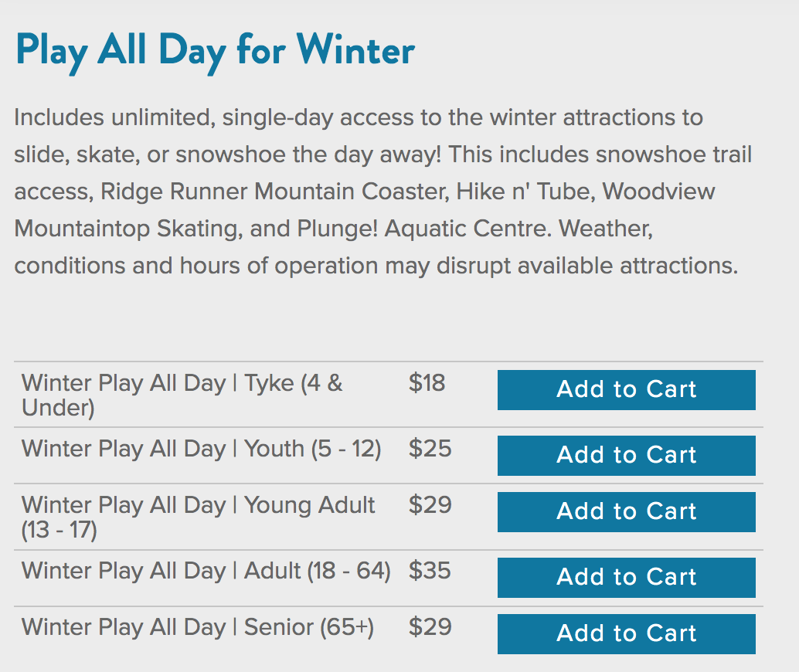799x672 pixels.
Task: Click the $18 Tyke price
Action: (x=427, y=383)
